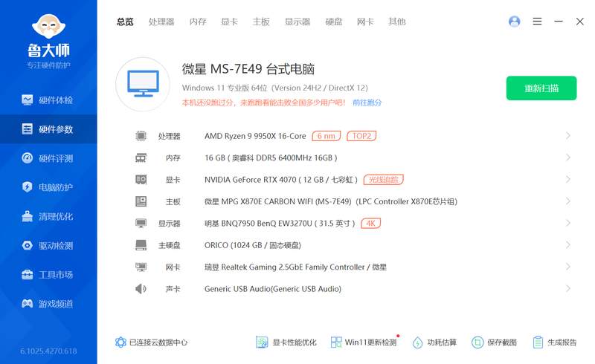Switch to the 显示器 tab
This screenshot has height=364, width=595.
click(297, 22)
